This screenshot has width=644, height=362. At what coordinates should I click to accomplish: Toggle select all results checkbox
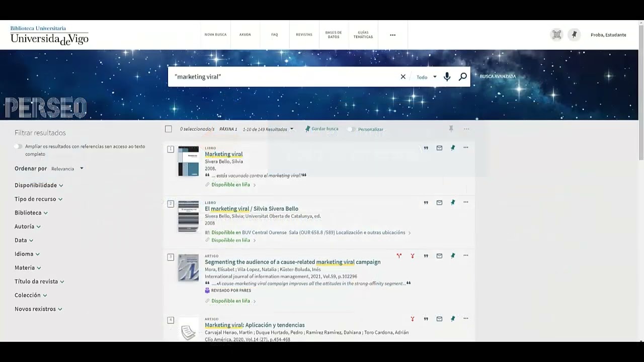[x=169, y=129]
